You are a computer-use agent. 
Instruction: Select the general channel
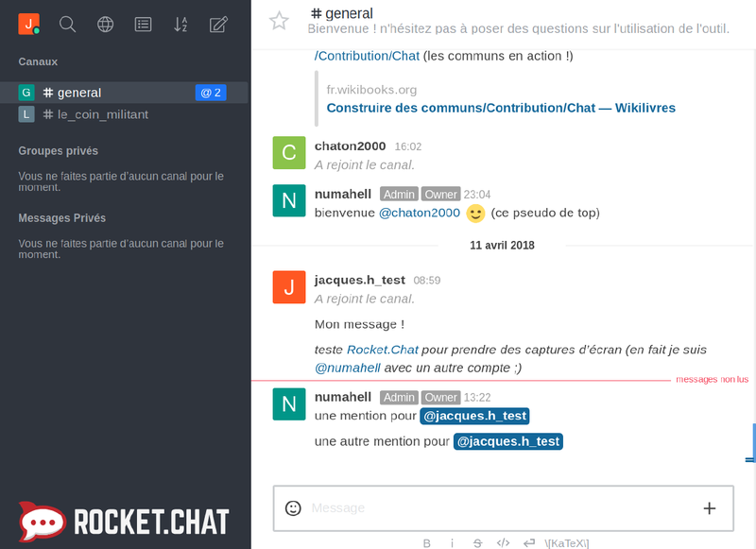(x=79, y=93)
